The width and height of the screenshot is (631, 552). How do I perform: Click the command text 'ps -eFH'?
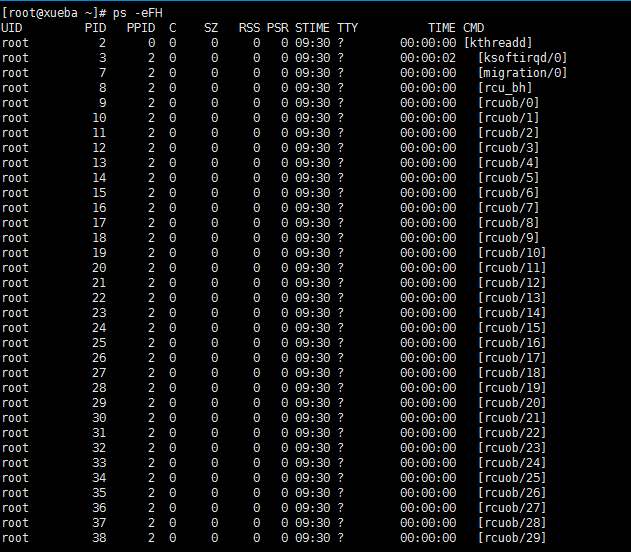click(138, 13)
